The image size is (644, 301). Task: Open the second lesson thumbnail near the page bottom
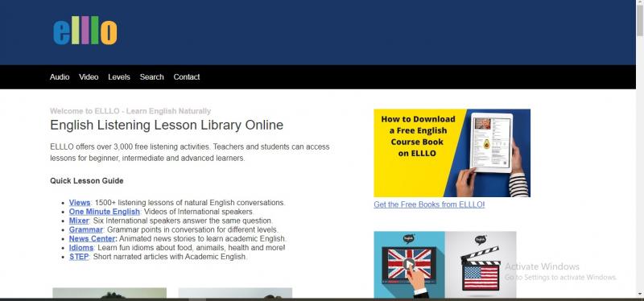coord(235,293)
